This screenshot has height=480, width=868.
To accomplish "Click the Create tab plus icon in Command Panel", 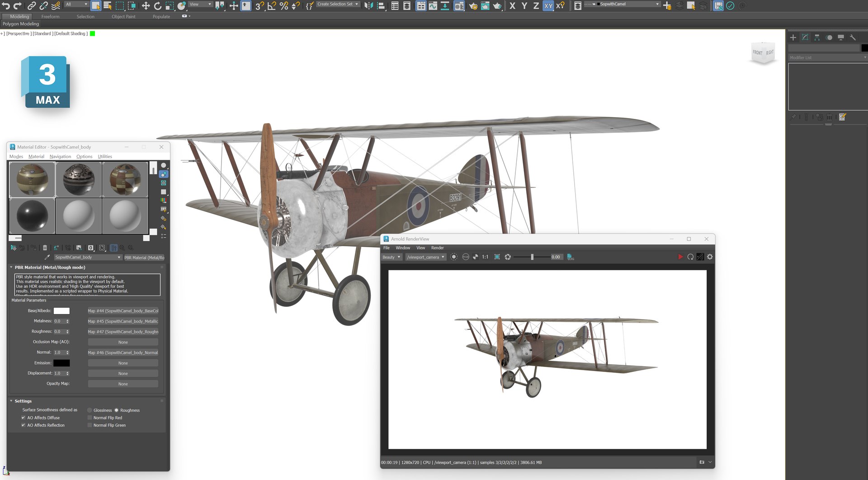I will [x=793, y=38].
